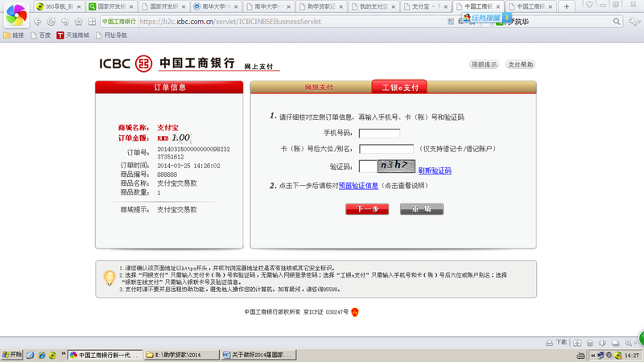Click the red shield icon in footer
The image size is (644, 362).
(355, 312)
